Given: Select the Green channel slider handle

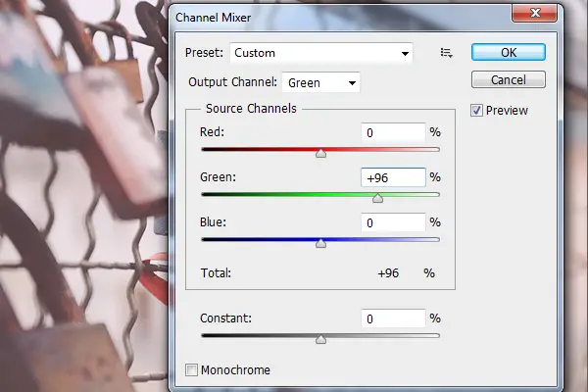Looking at the screenshot, I should point(377,197).
